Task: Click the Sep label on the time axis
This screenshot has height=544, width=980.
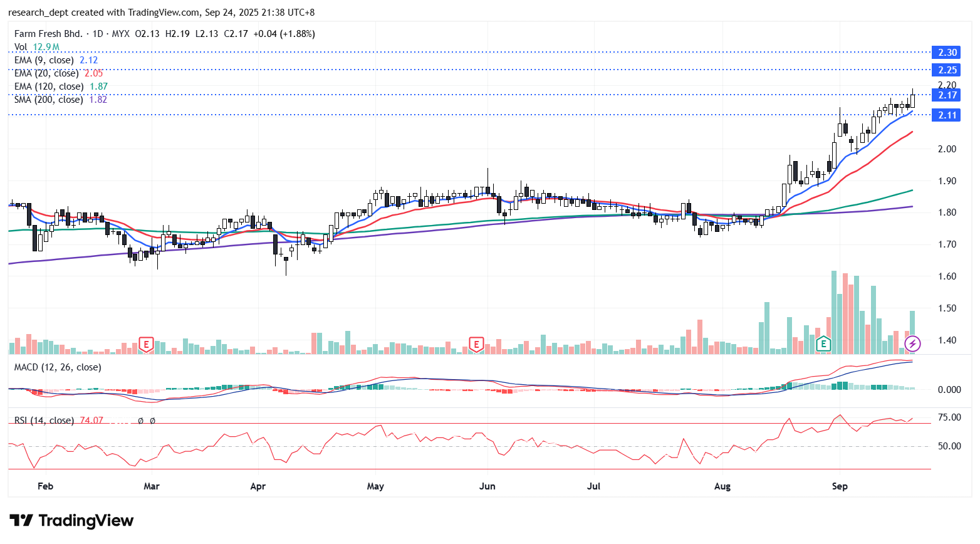Action: 840,486
